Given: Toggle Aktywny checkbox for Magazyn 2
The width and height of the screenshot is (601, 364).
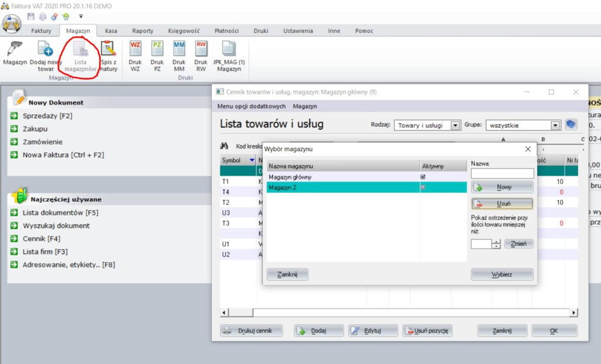Looking at the screenshot, I should [x=423, y=188].
